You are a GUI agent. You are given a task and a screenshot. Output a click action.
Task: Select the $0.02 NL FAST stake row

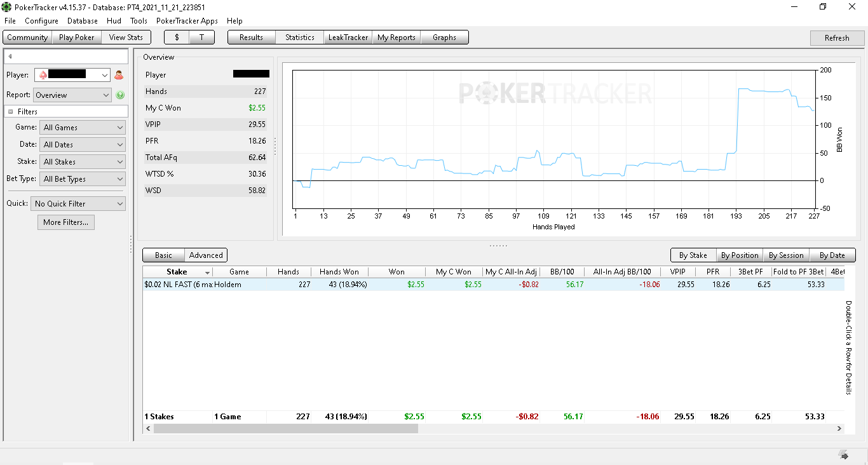coord(494,285)
